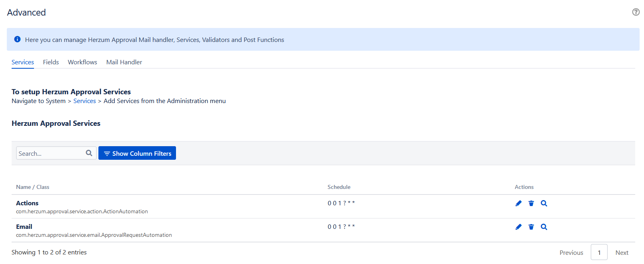Select the Services tab

[23, 62]
